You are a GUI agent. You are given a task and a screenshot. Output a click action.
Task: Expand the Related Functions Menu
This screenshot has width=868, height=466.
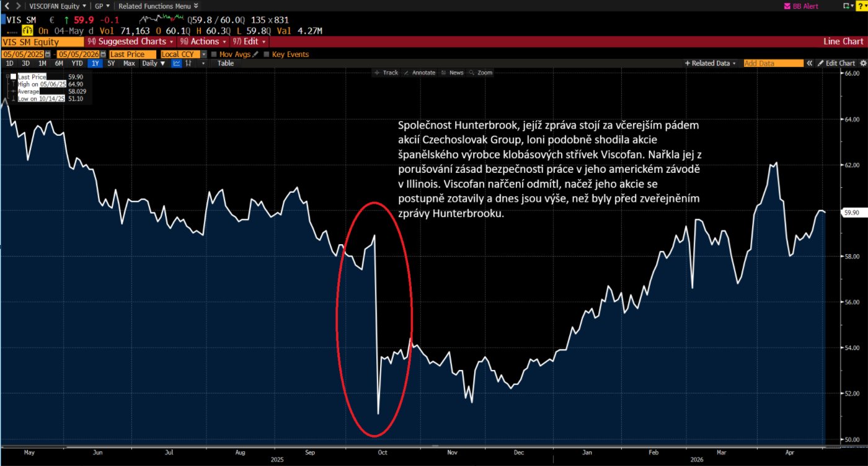[158, 6]
